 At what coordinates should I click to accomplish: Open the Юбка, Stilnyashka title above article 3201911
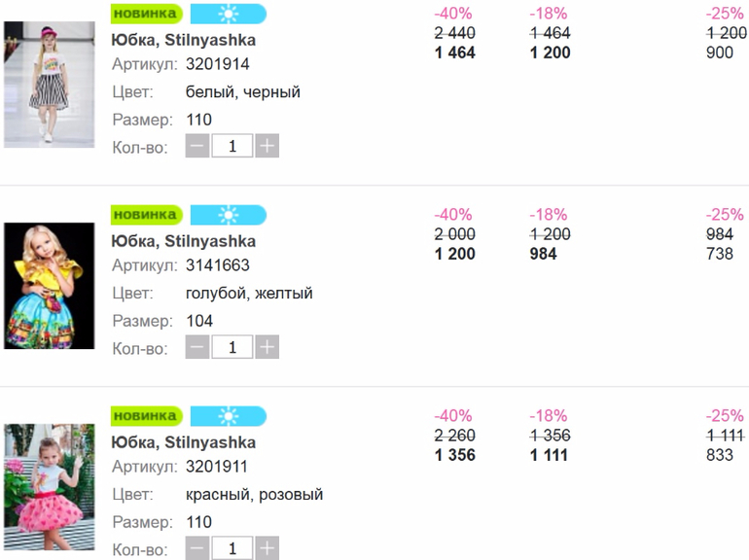(x=184, y=442)
